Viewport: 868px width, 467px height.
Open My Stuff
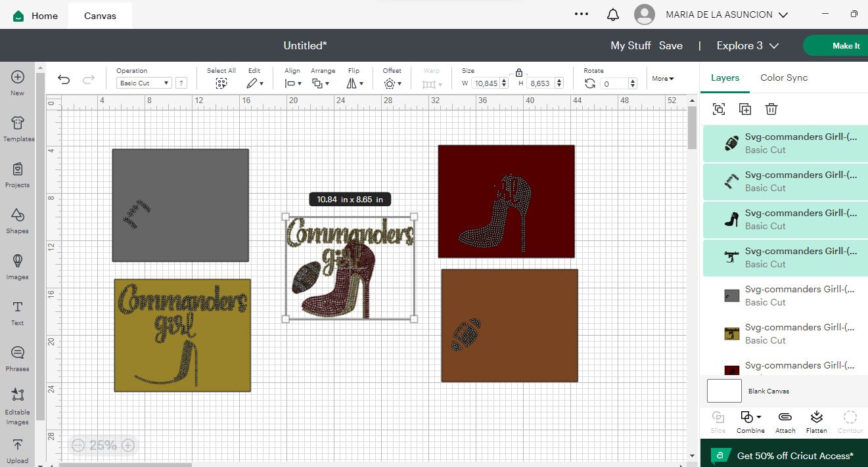pyautogui.click(x=631, y=45)
